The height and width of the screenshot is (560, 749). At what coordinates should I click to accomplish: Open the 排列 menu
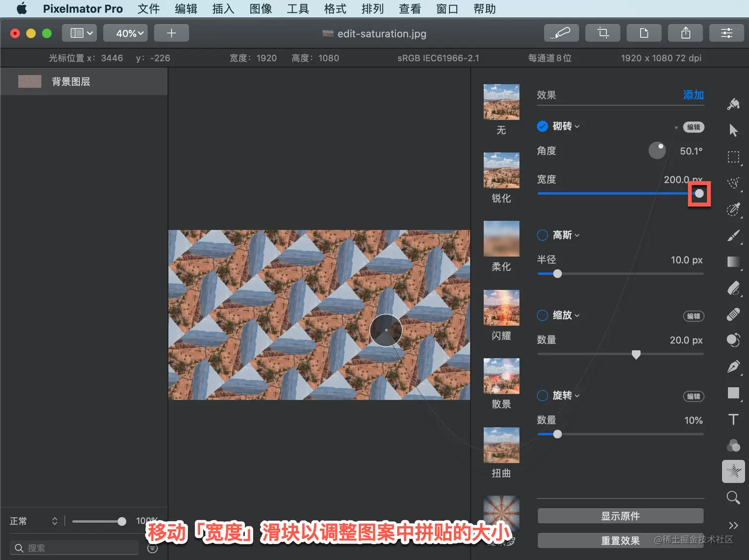tap(373, 9)
